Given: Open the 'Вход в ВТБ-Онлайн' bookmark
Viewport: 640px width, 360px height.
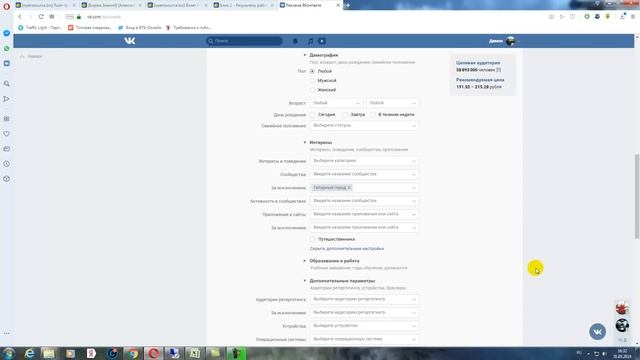Looking at the screenshot, I should coord(140,28).
